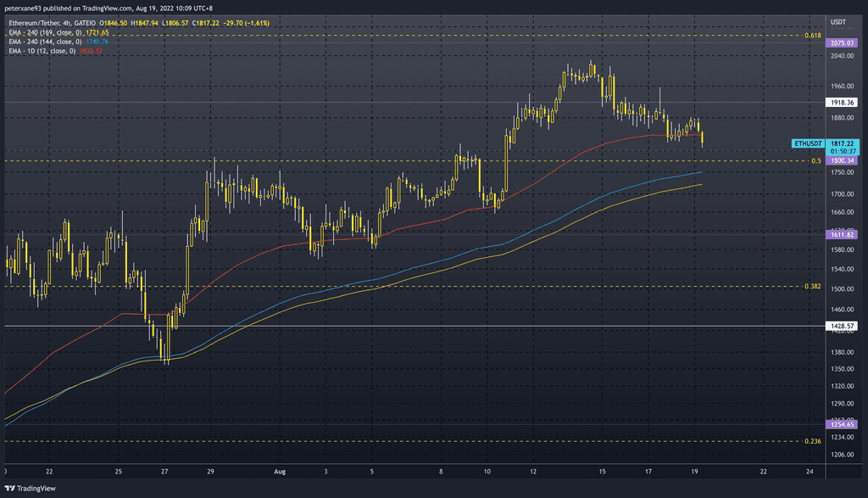
Task: Click the 1206.00 price axis tick
Action: [x=843, y=455]
